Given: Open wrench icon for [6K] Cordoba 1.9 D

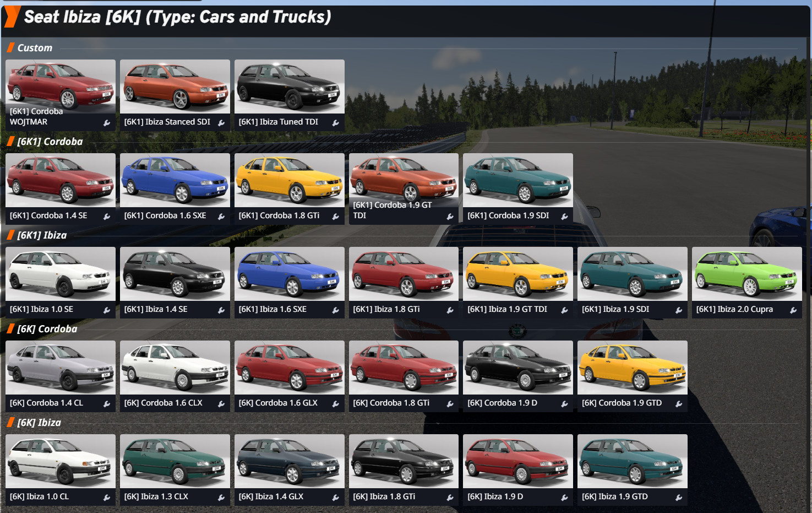Looking at the screenshot, I should pyautogui.click(x=565, y=404).
